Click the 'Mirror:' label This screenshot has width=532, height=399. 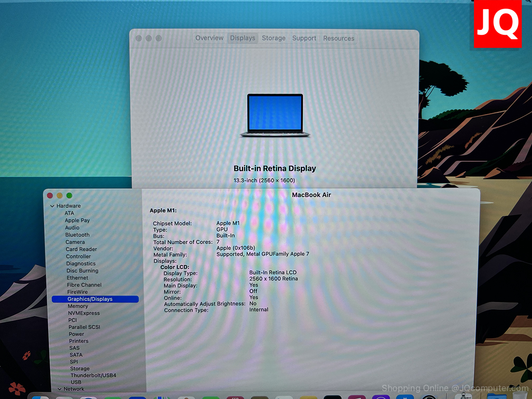coord(172,292)
